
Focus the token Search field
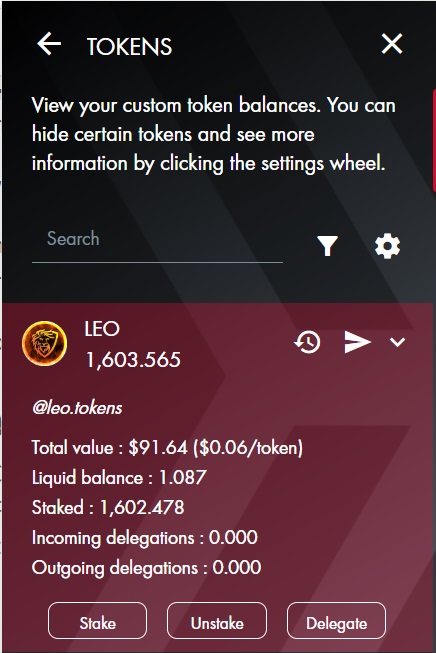157,239
